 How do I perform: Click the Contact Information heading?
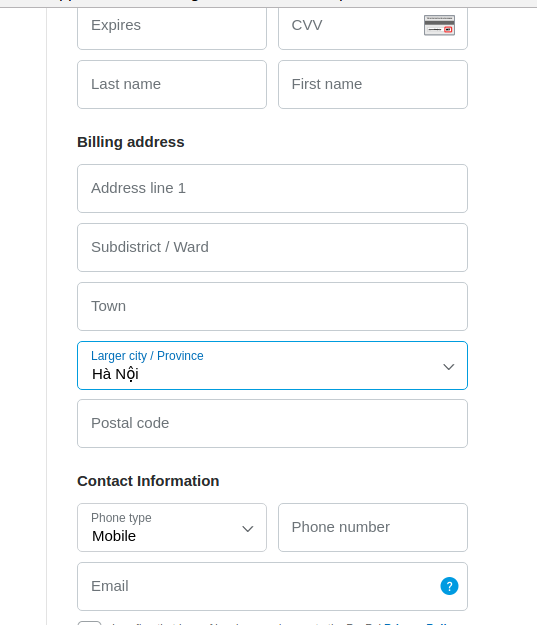(x=148, y=481)
